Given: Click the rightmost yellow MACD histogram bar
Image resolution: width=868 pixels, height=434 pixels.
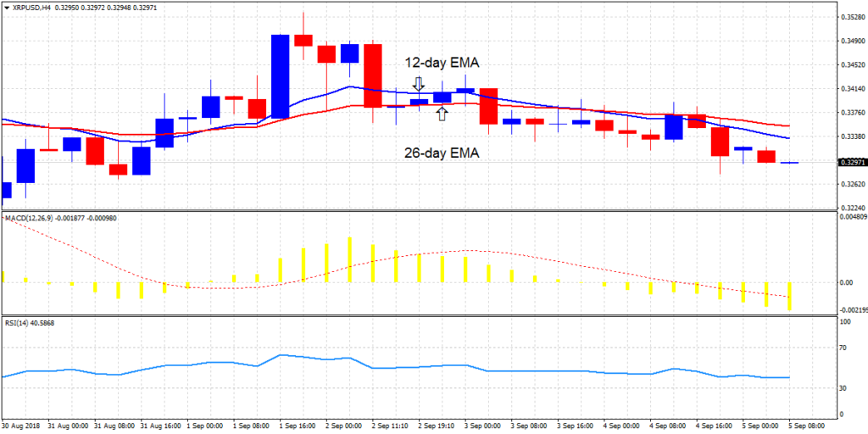Looking at the screenshot, I should click(789, 296).
